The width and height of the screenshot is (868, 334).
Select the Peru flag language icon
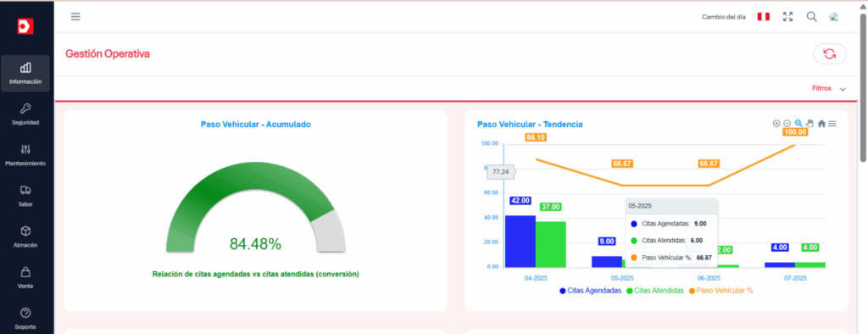pyautogui.click(x=764, y=17)
